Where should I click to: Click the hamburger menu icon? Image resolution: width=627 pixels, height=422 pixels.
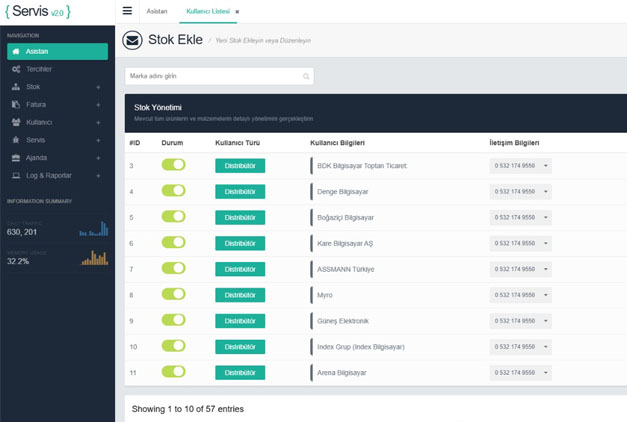(127, 11)
